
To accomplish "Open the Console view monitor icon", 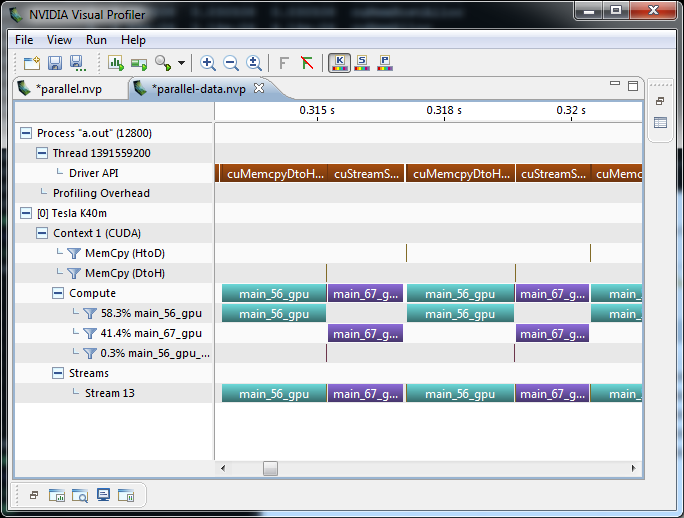I will click(103, 495).
